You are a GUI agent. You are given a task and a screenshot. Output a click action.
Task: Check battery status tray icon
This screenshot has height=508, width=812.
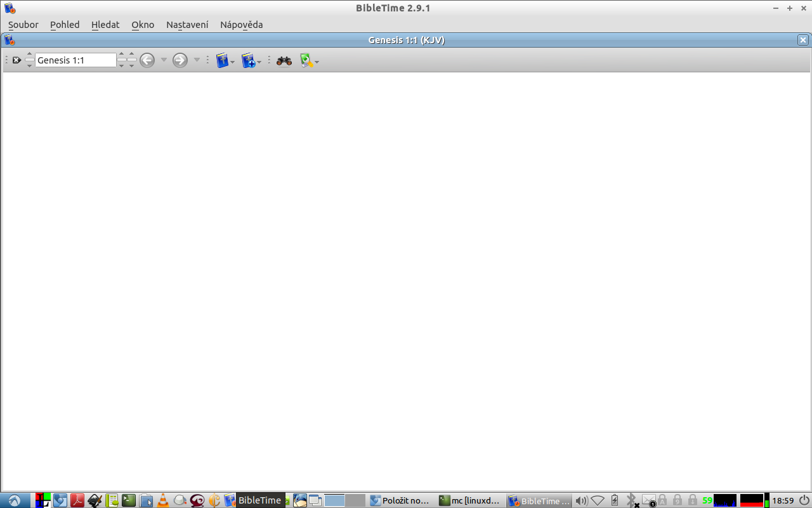click(x=614, y=500)
